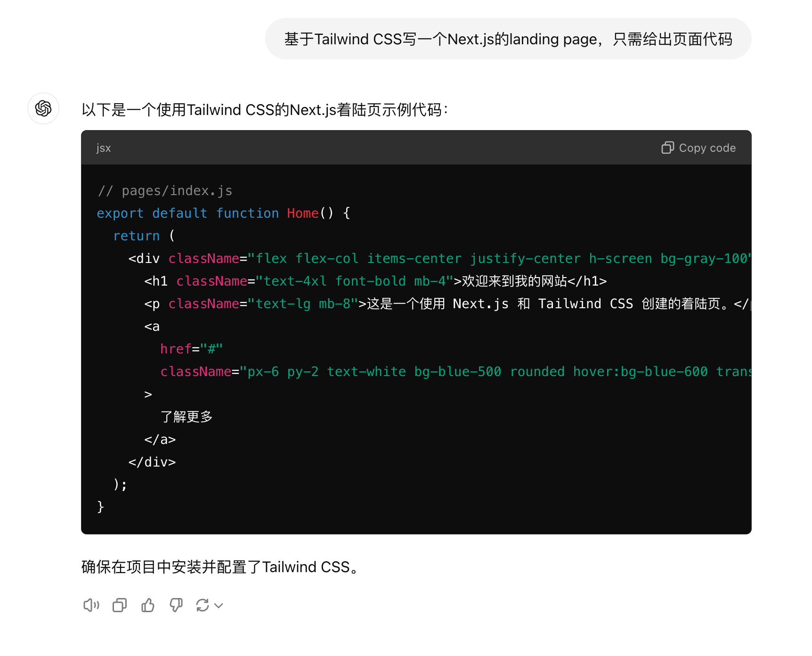Click the closing </div> tag line
The height and width of the screenshot is (656, 812).
tap(152, 462)
